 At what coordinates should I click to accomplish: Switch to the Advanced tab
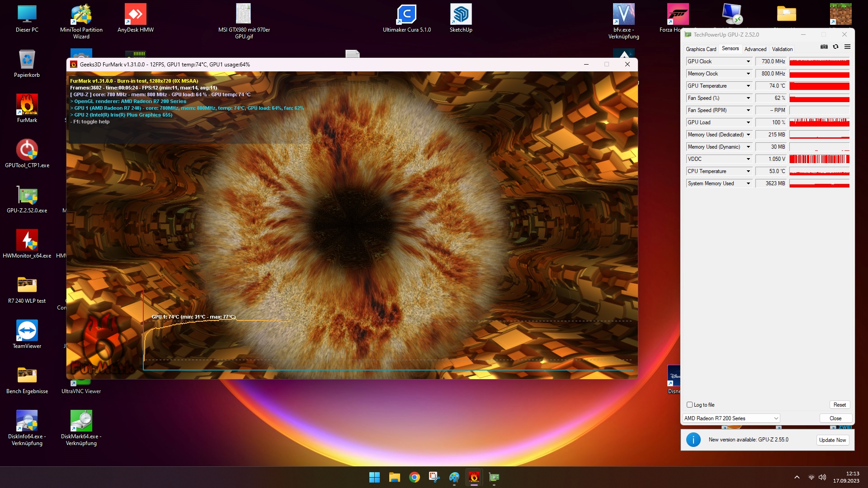[755, 49]
